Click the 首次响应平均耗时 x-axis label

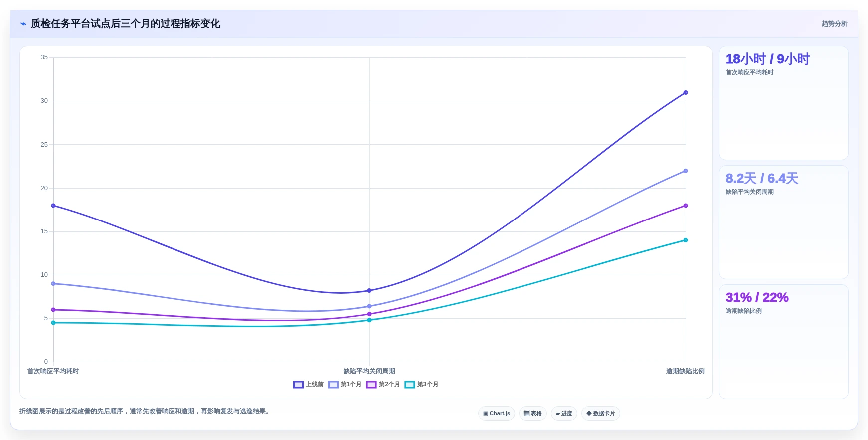point(53,371)
